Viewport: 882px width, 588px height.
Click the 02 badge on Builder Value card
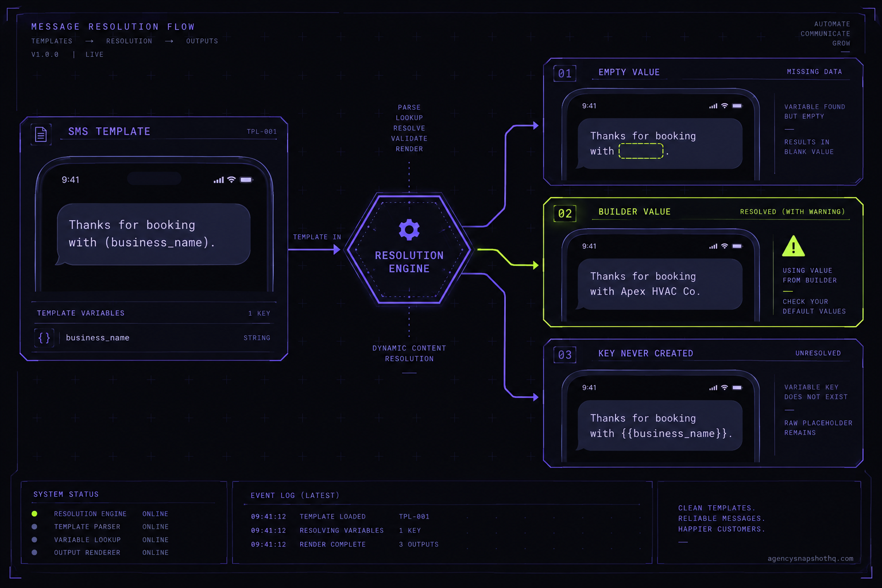click(x=565, y=214)
